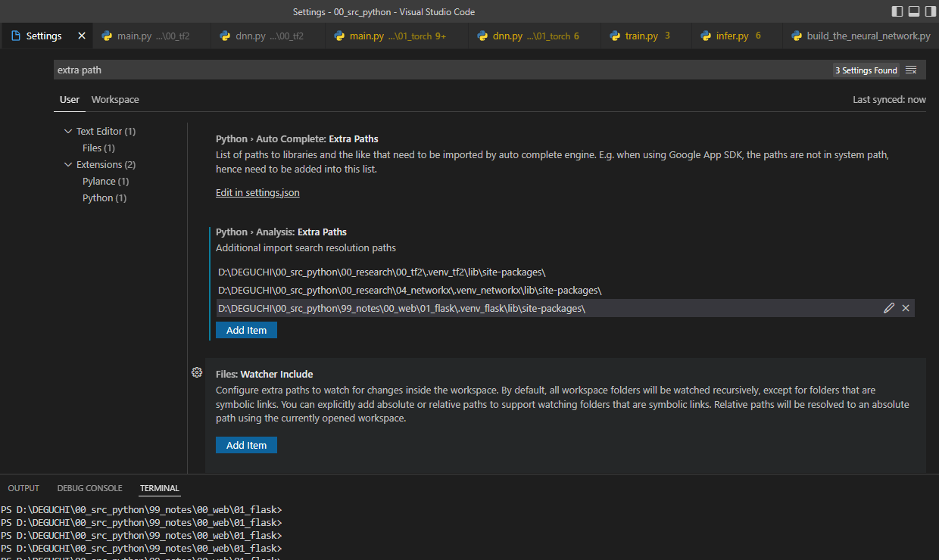Switch to infer.py tab

tap(738, 36)
